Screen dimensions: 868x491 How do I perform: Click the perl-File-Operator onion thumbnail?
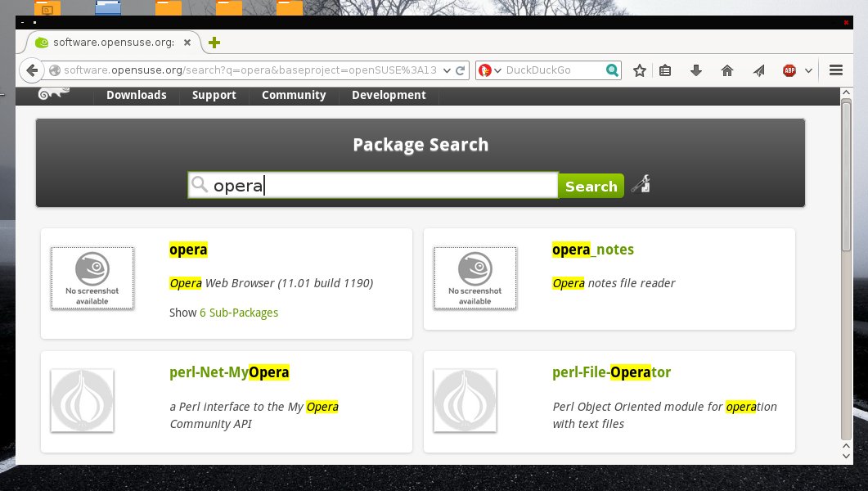pos(465,401)
